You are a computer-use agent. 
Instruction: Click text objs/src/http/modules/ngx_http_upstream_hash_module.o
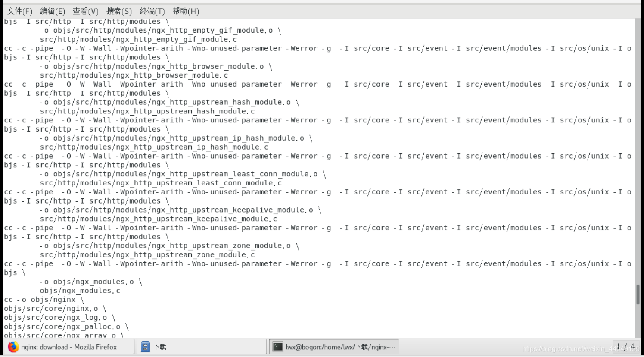(171, 102)
